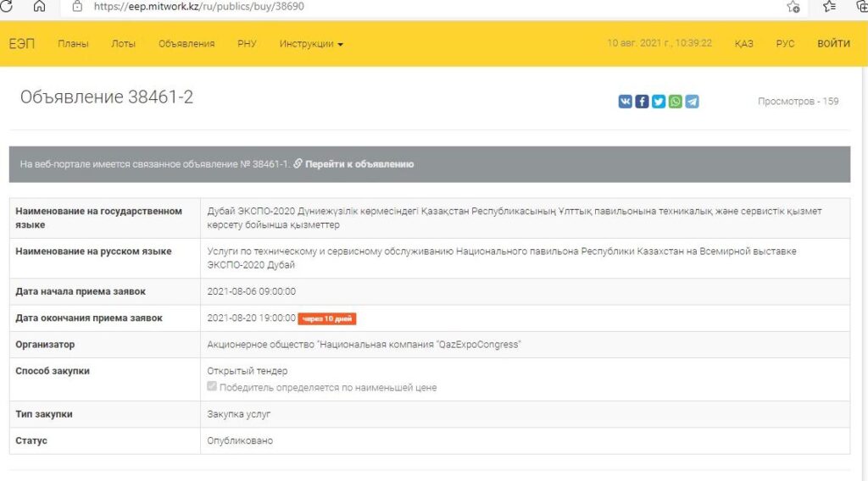Share announcement on Facebook
Image resolution: width=868 pixels, height=481 pixels.
click(642, 102)
